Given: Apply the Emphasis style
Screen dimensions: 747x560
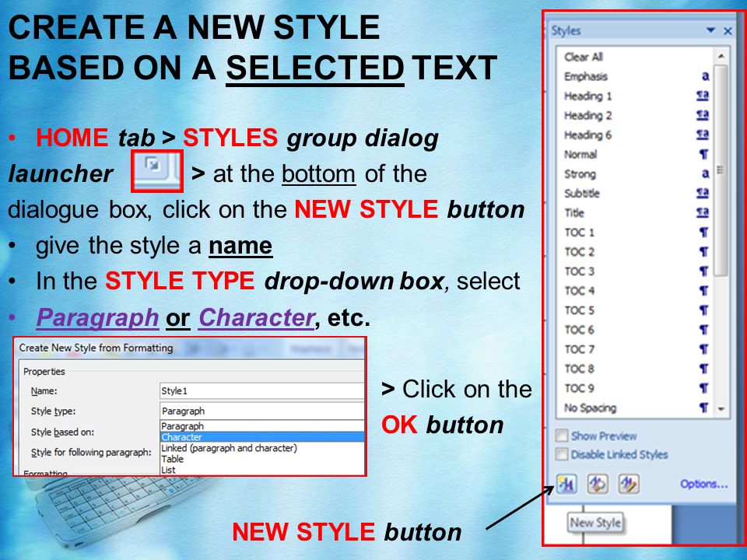Looking at the screenshot, I should (x=637, y=76).
